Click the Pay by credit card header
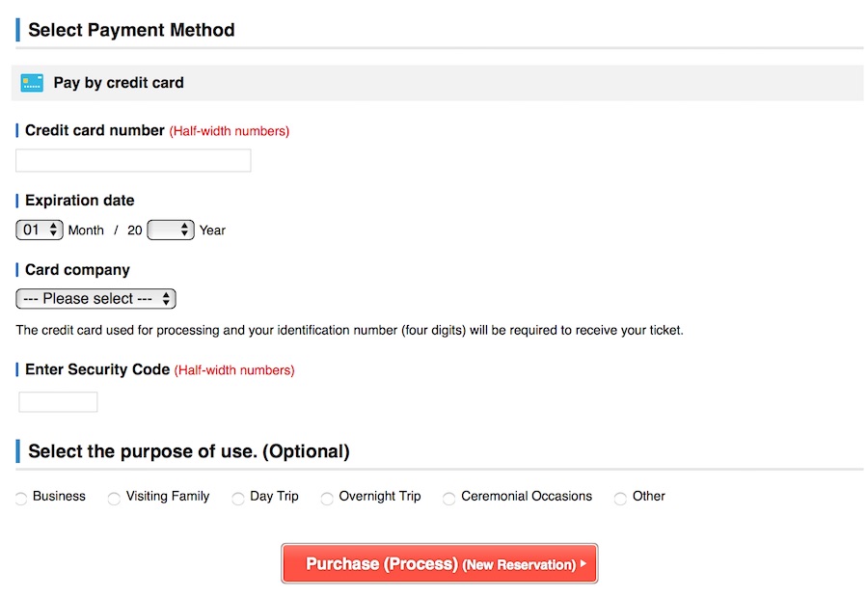Viewport: 868px width, 597px height. tap(118, 83)
